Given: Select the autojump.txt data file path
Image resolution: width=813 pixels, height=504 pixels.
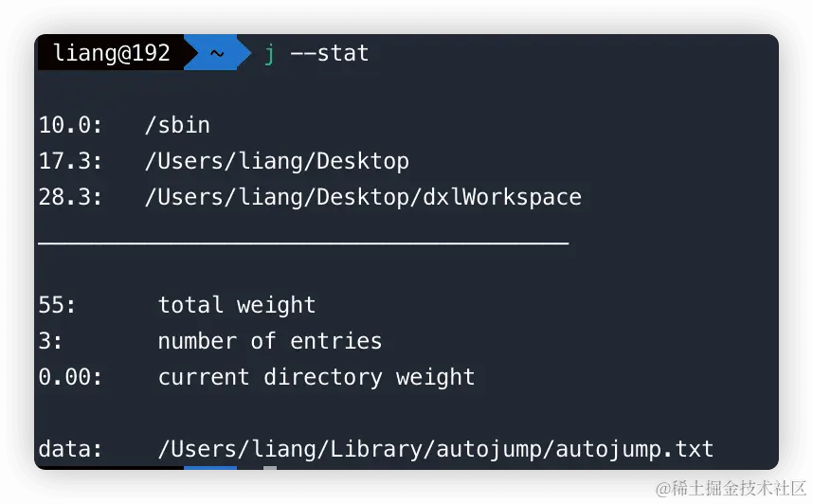Looking at the screenshot, I should tap(436, 449).
